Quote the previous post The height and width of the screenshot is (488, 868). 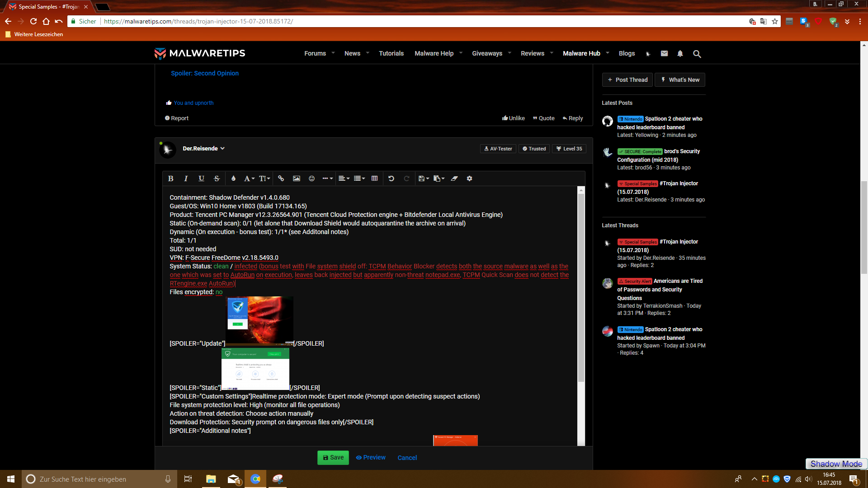[x=544, y=118]
